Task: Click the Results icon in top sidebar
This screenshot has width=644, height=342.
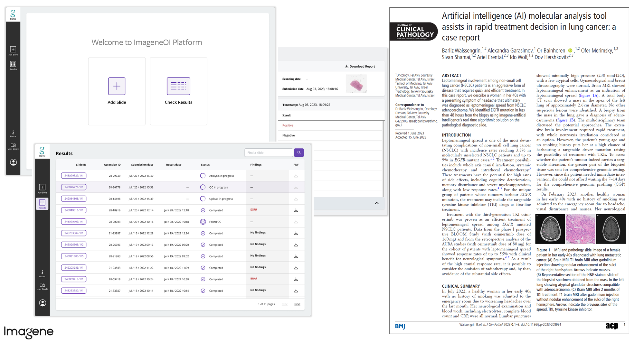Action: pos(13,65)
